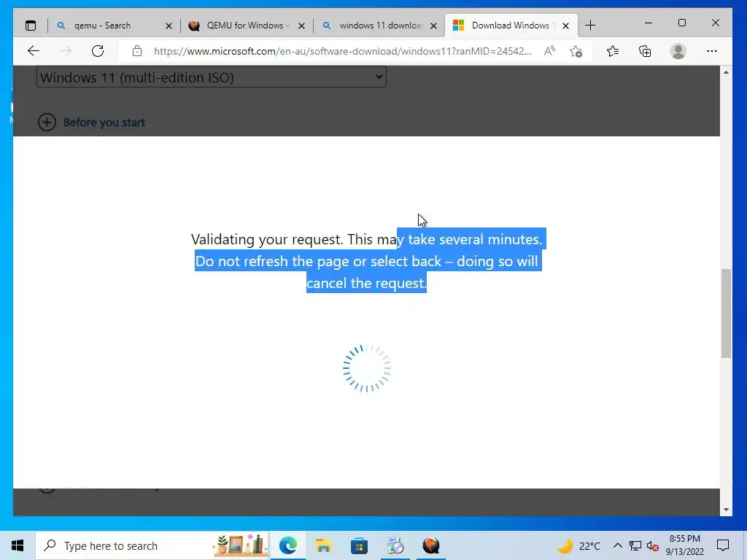Image resolution: width=747 pixels, height=560 pixels.
Task: Open the tab actions menu icon
Action: [x=31, y=26]
